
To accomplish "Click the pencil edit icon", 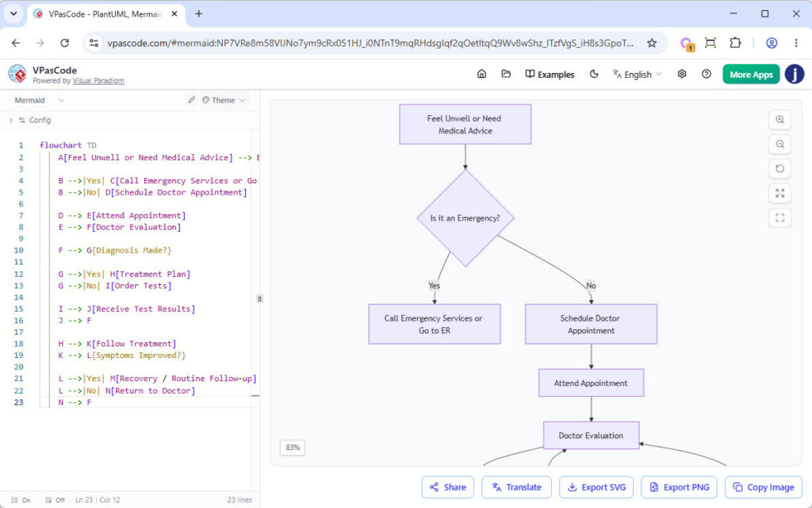I will coord(191,100).
